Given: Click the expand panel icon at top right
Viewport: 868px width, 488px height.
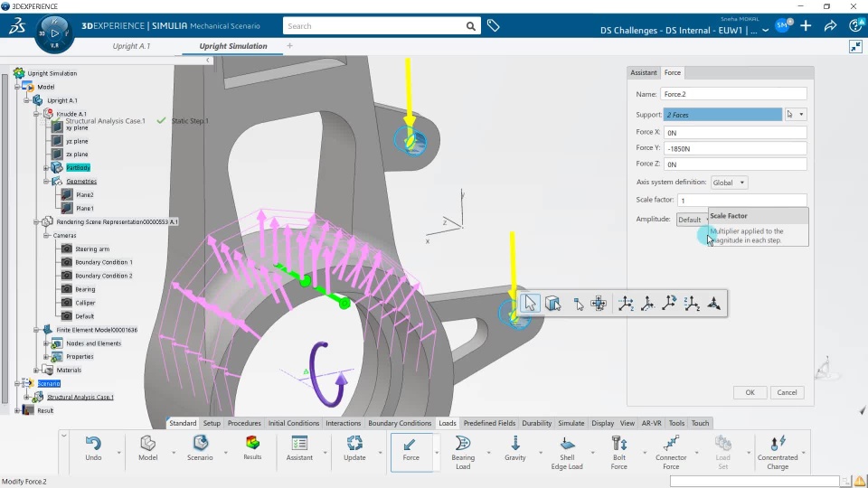Looking at the screenshot, I should (x=856, y=46).
